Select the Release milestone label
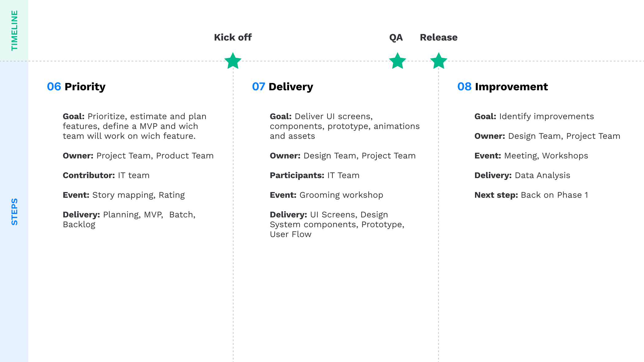Screen dimensions: 644x362 (x=438, y=37)
